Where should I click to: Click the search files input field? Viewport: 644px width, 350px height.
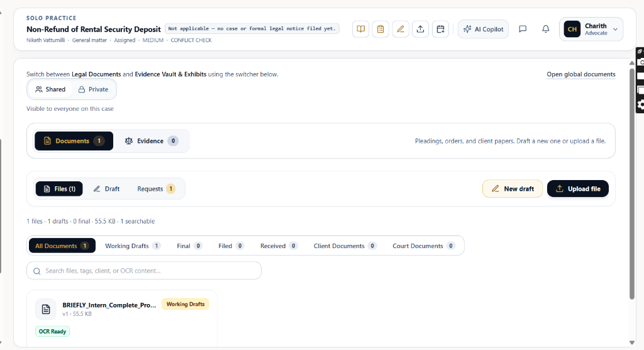144,271
